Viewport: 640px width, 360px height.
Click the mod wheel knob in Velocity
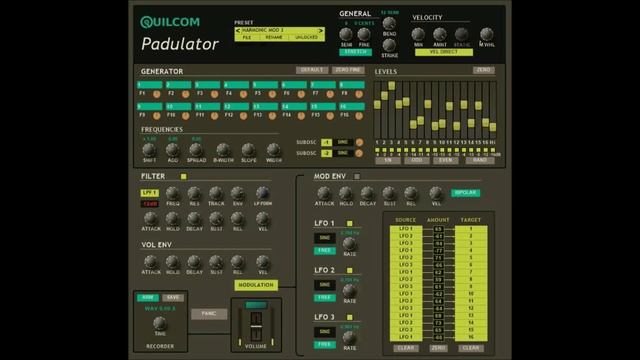point(487,35)
